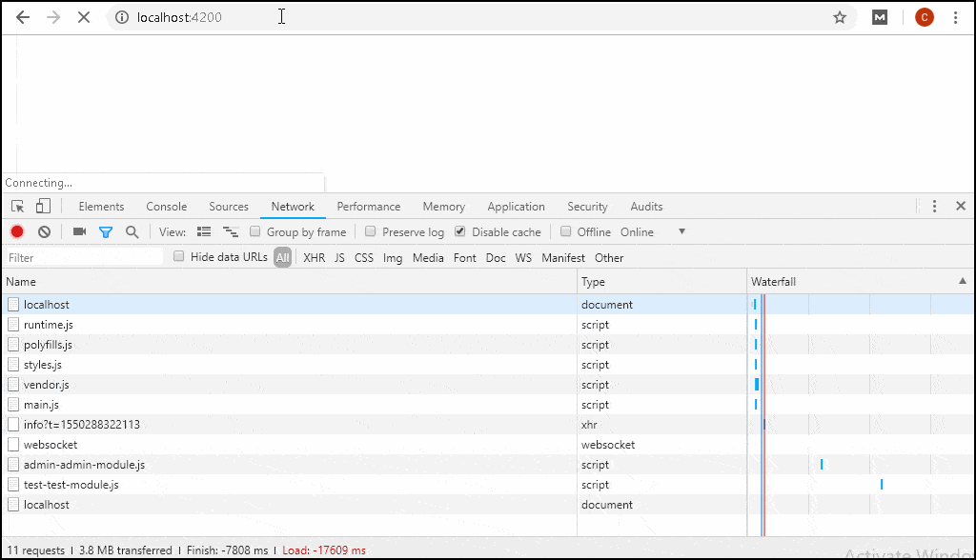Select the inspect element picker icon
976x560 pixels.
[18, 207]
